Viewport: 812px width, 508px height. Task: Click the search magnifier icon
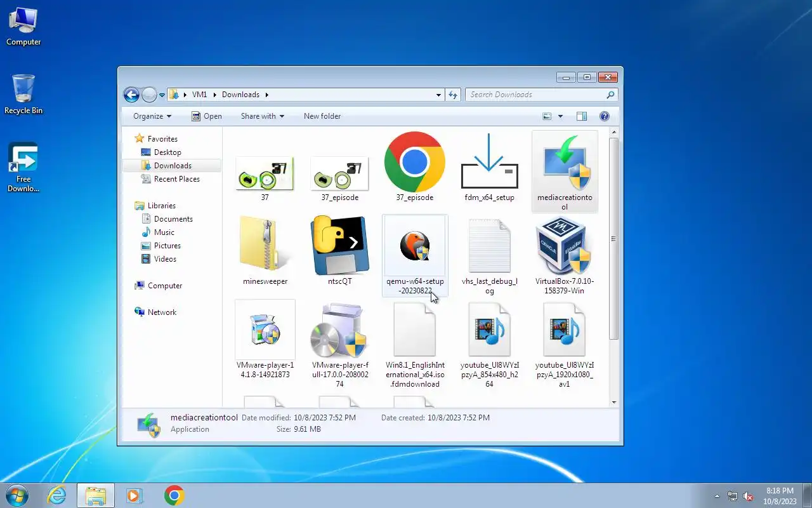[610, 95]
